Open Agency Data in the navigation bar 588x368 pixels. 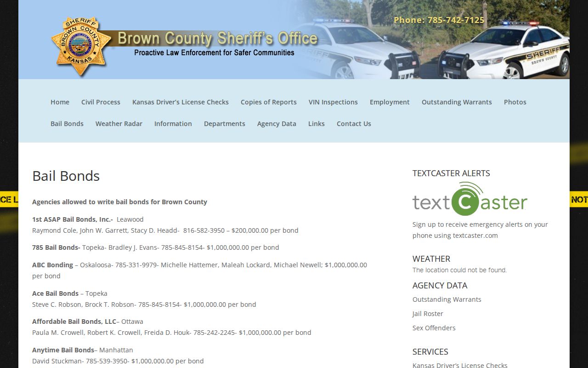[277, 124]
